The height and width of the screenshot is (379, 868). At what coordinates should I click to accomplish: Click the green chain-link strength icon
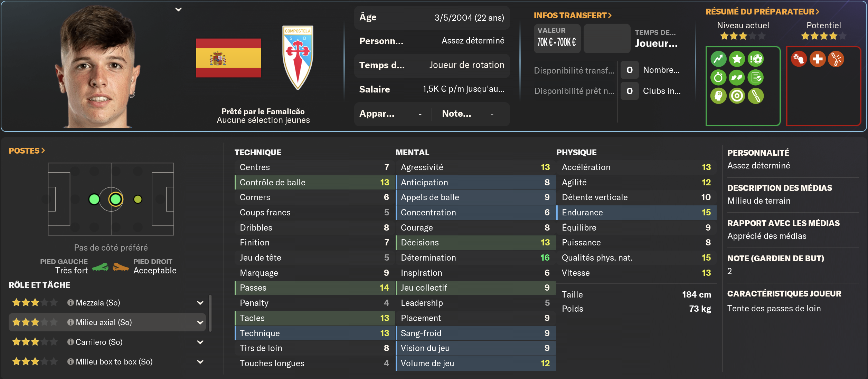click(x=756, y=96)
